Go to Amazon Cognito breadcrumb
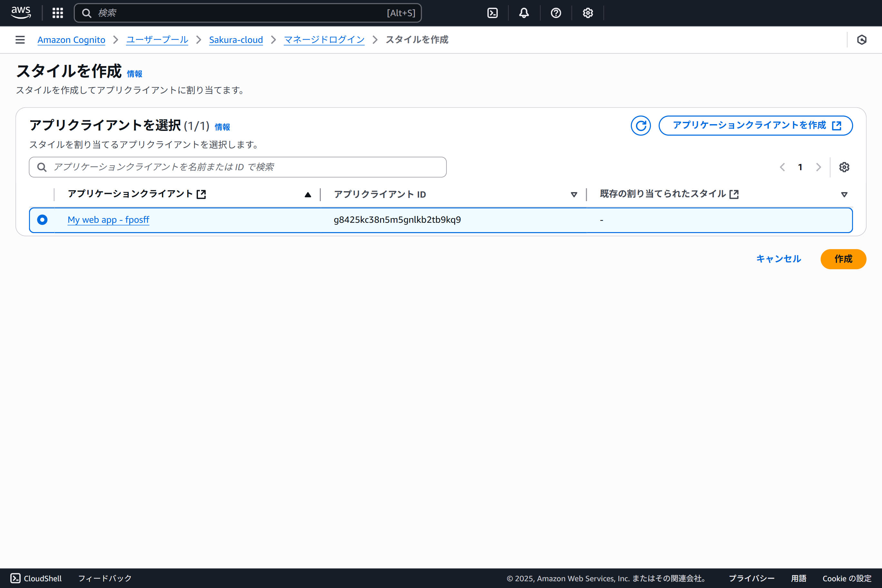This screenshot has height=588, width=882. tap(71, 40)
